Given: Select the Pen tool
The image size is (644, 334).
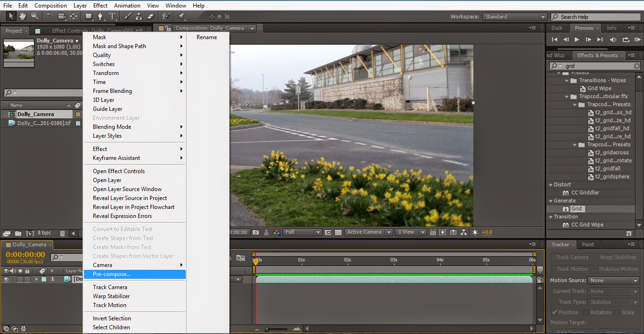Looking at the screenshot, I should point(100,17).
